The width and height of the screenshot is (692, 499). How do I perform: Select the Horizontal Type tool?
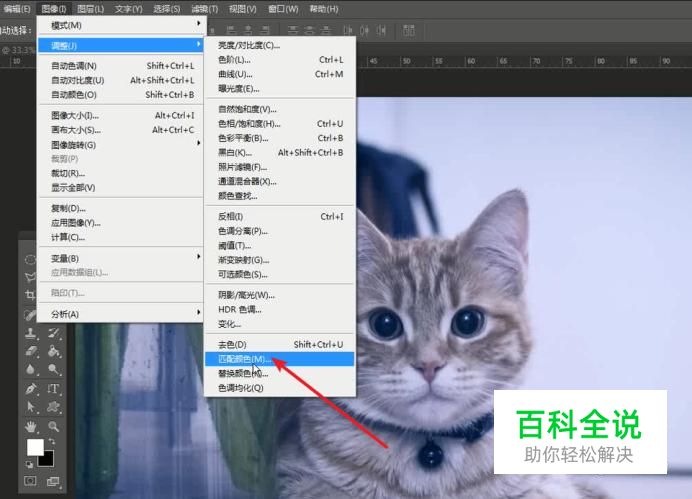(54, 389)
